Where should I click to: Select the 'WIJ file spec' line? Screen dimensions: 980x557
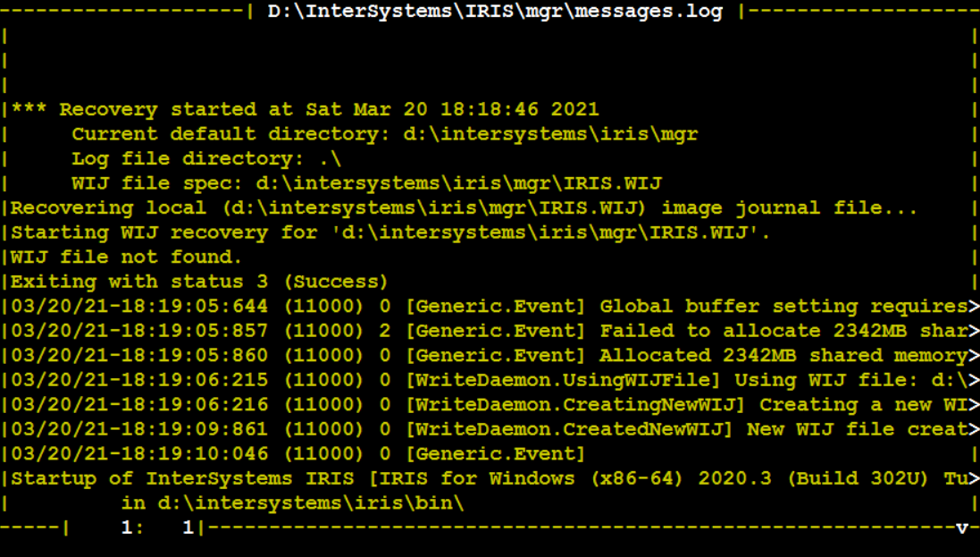pos(366,182)
